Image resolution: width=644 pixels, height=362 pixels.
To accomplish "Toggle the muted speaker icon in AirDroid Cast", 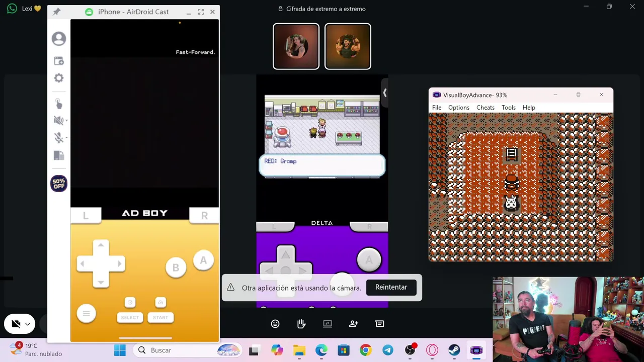I will click(x=58, y=120).
